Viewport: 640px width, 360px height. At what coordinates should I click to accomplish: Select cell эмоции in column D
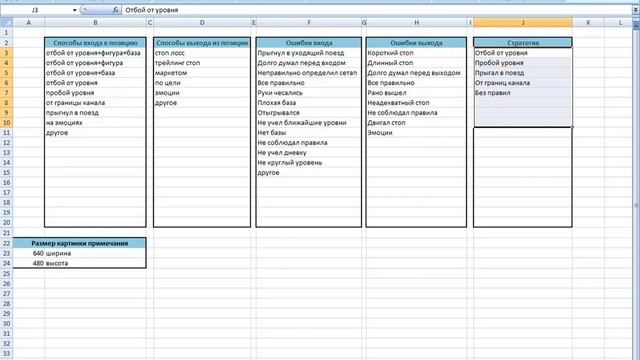202,93
